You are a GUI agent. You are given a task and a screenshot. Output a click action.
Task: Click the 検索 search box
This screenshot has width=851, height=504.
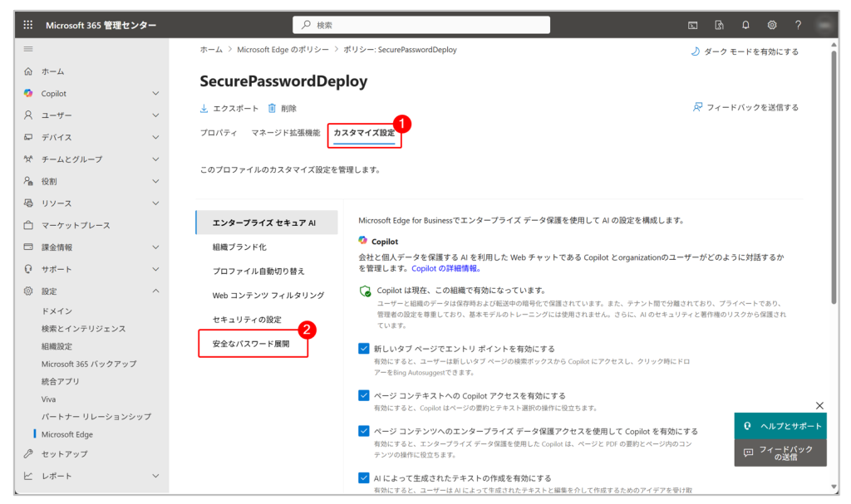[421, 25]
